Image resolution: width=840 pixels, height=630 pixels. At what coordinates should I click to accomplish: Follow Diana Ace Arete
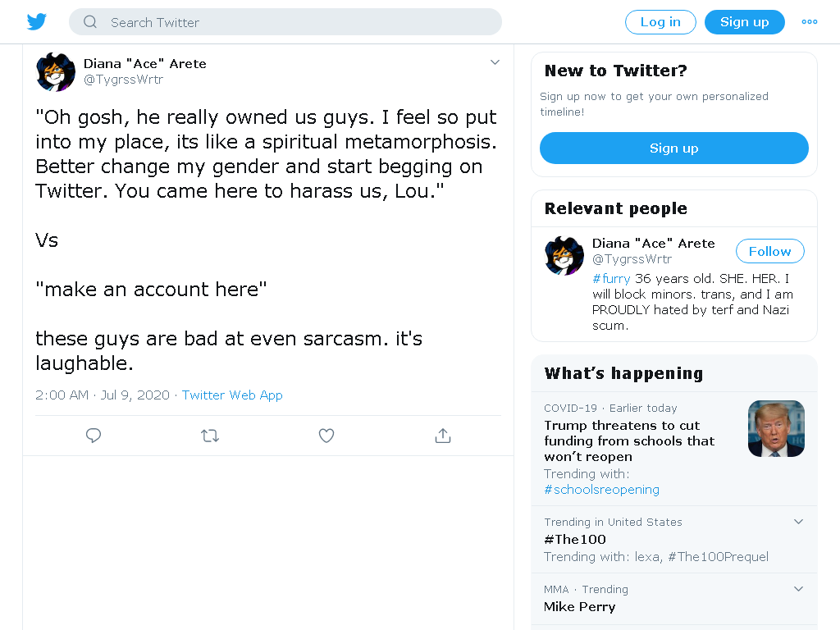[x=769, y=251]
